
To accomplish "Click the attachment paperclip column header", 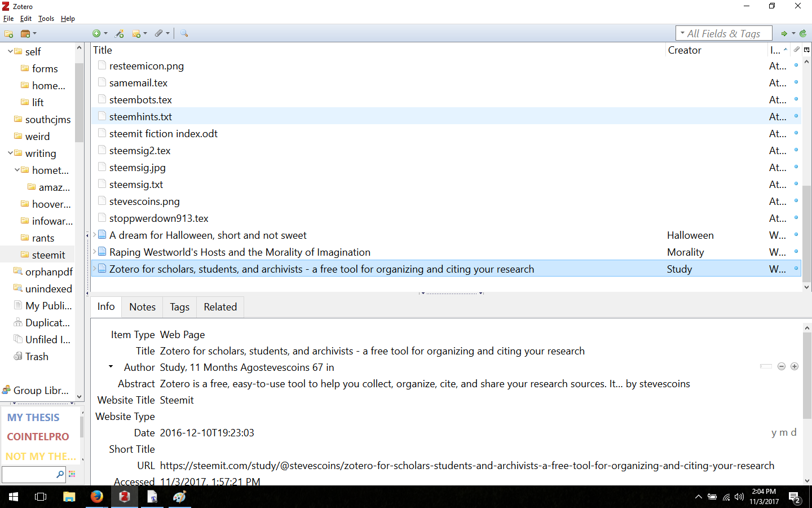I will [x=796, y=50].
